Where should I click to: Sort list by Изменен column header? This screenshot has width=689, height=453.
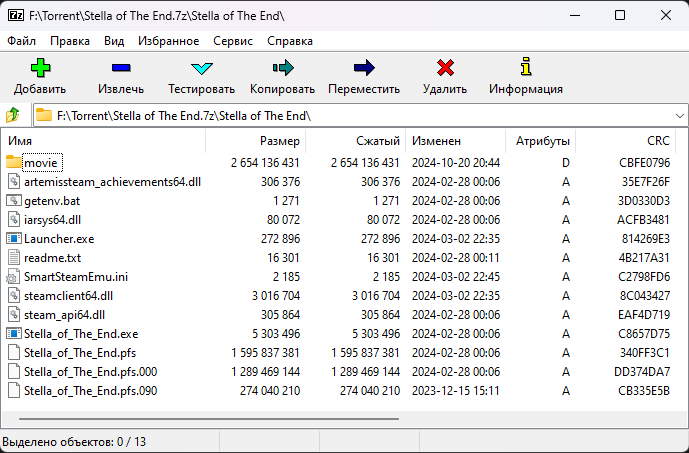tap(436, 141)
